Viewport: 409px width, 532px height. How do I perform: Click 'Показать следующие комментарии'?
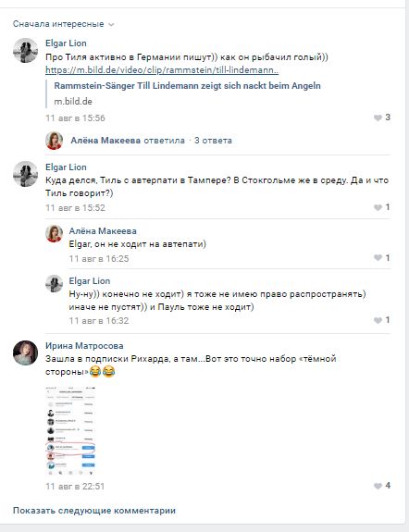94,511
